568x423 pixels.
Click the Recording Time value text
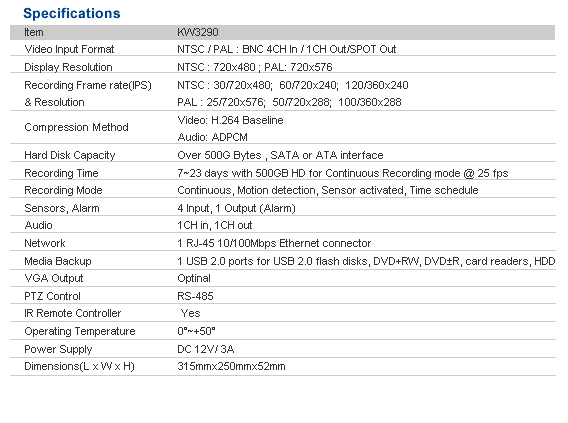343,173
